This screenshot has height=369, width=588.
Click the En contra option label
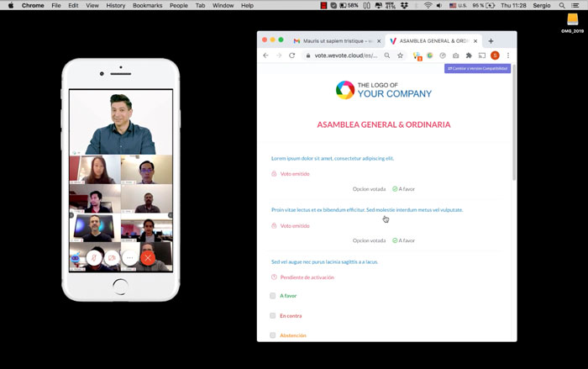[x=291, y=316]
